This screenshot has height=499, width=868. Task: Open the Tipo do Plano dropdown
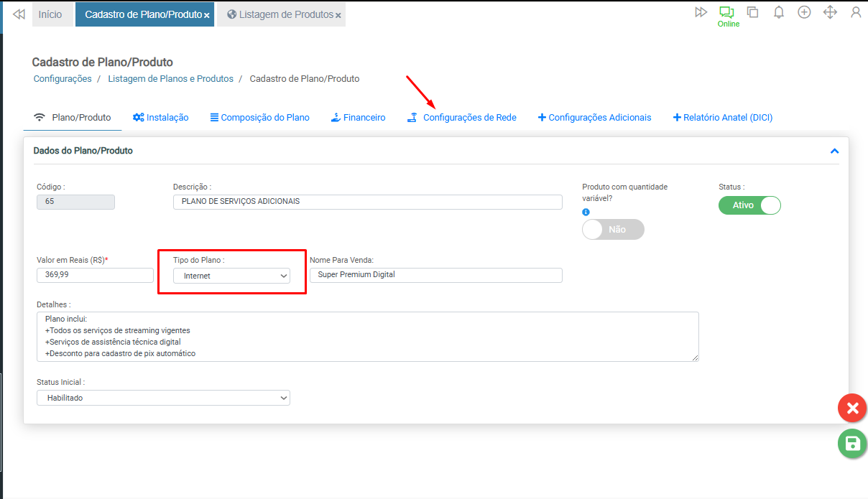pos(231,276)
